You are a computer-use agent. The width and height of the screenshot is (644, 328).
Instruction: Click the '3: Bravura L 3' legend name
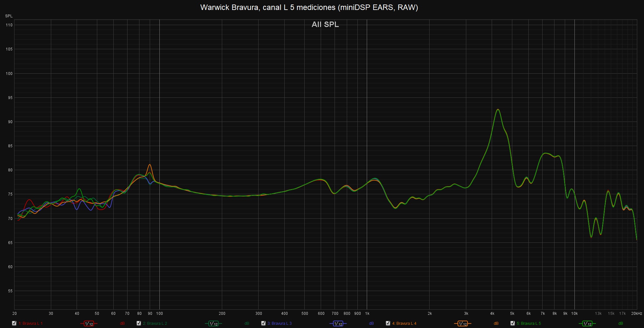click(x=279, y=323)
